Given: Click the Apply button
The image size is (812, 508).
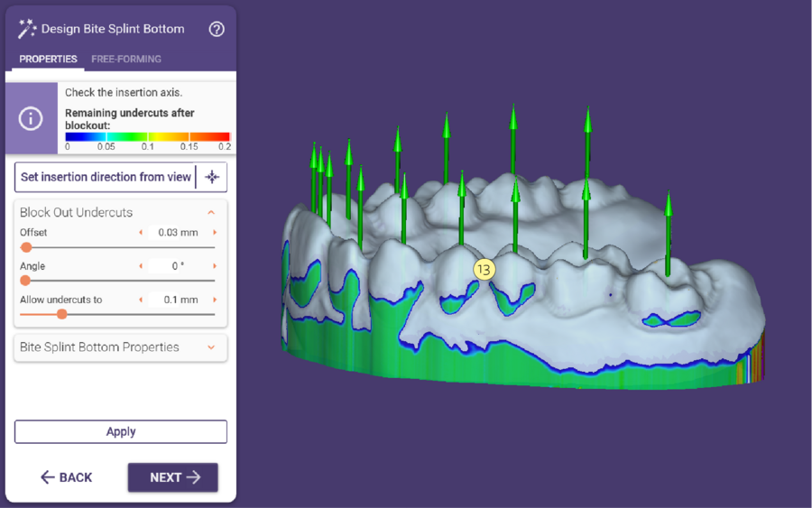Looking at the screenshot, I should (121, 431).
